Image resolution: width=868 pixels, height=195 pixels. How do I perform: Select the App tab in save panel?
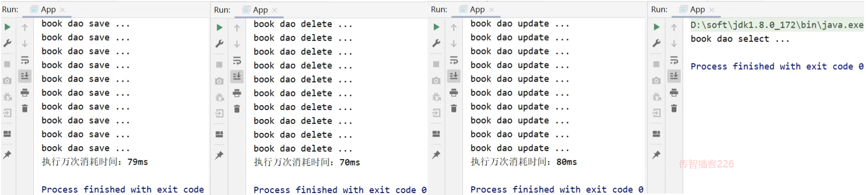click(48, 10)
